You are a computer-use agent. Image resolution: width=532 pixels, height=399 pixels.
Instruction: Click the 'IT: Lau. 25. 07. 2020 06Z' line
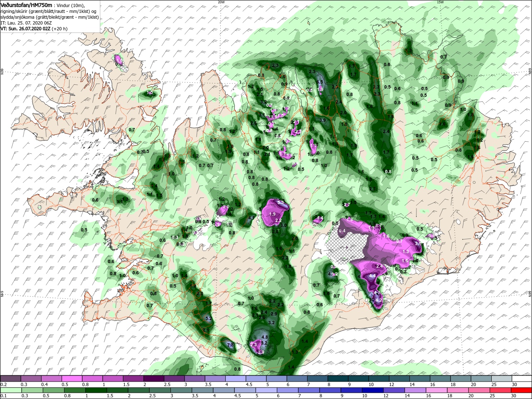27,23
